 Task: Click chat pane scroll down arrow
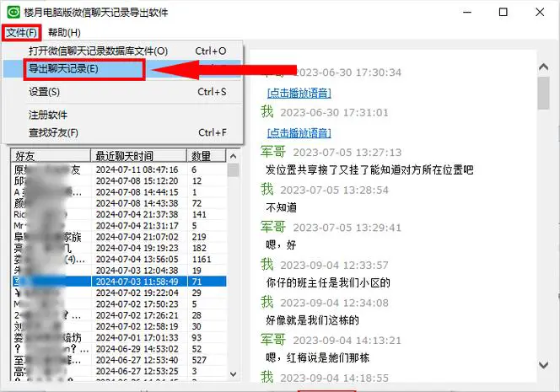[x=543, y=365]
